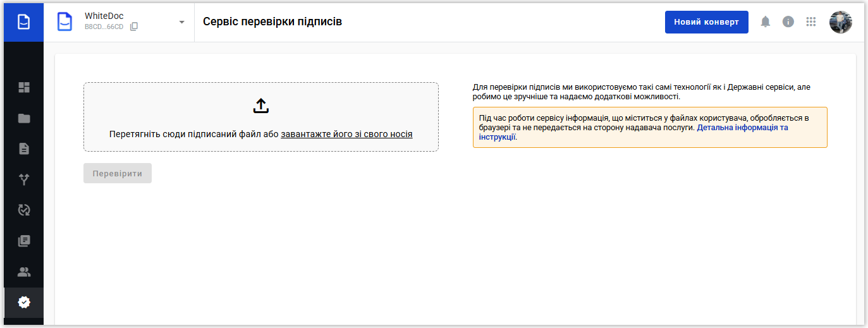Screen dimensions: 868x328
Task: Click the Перевірити button
Action: point(118,173)
